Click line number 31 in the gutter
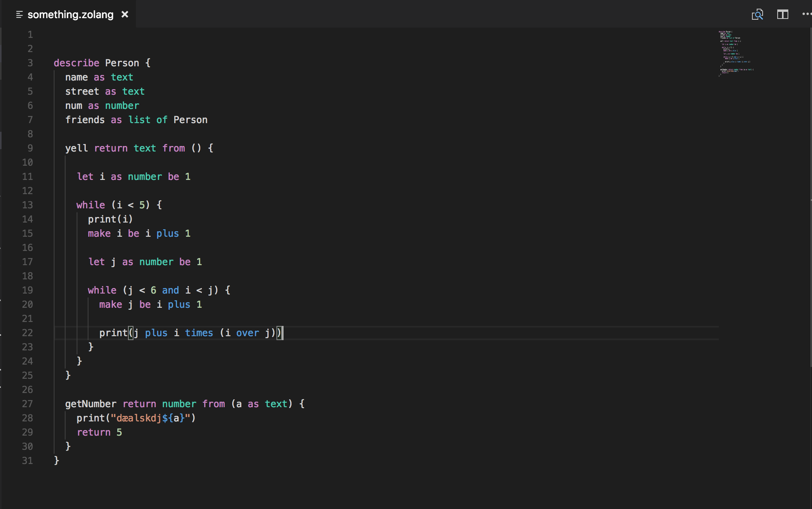This screenshot has width=812, height=509. (x=27, y=461)
